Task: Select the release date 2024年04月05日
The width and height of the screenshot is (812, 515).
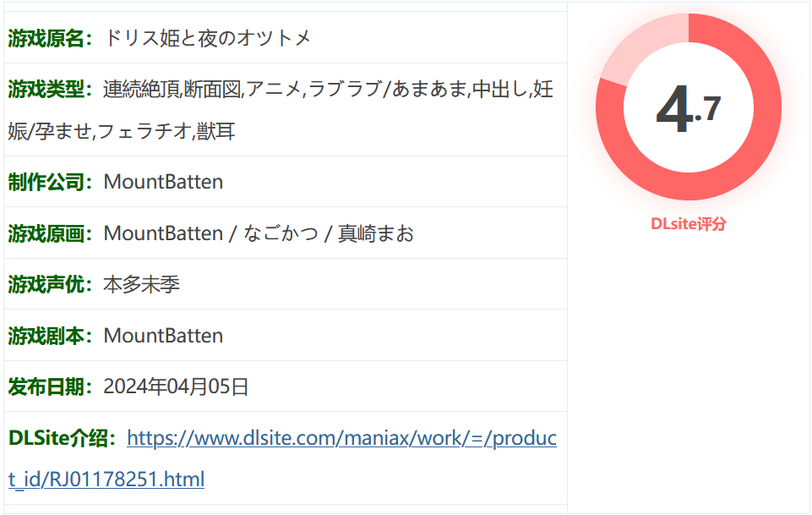Action: 176,386
